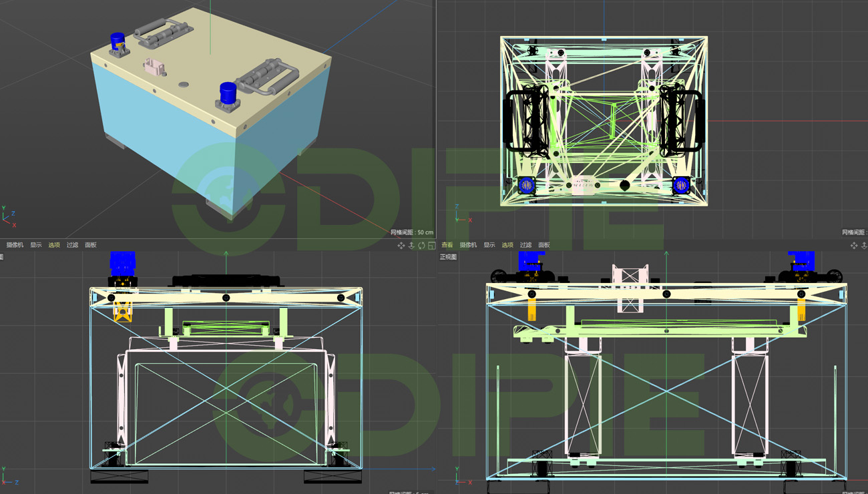Viewport: 868px width, 494px height.
Task: Click the dolly zoom icon in front view viewport
Action: (864, 246)
